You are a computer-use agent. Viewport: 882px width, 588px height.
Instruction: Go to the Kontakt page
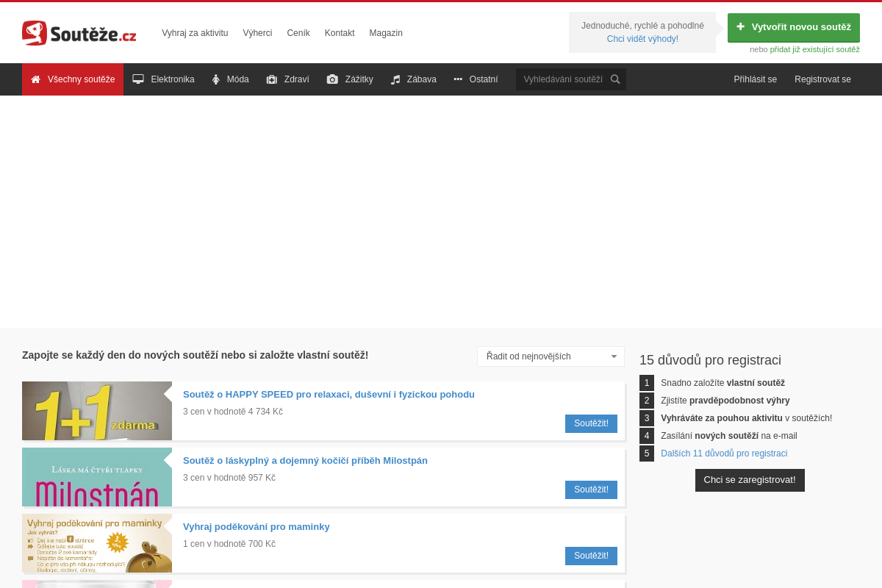[x=340, y=33]
